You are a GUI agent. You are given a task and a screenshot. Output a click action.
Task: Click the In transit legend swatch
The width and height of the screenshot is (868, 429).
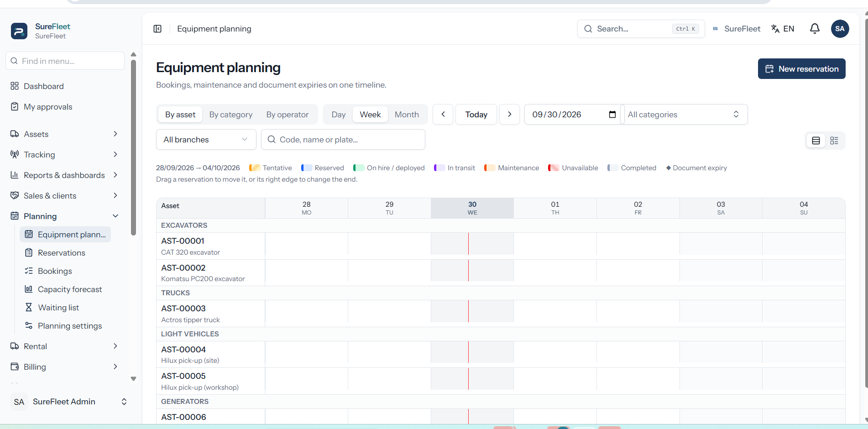click(x=439, y=168)
